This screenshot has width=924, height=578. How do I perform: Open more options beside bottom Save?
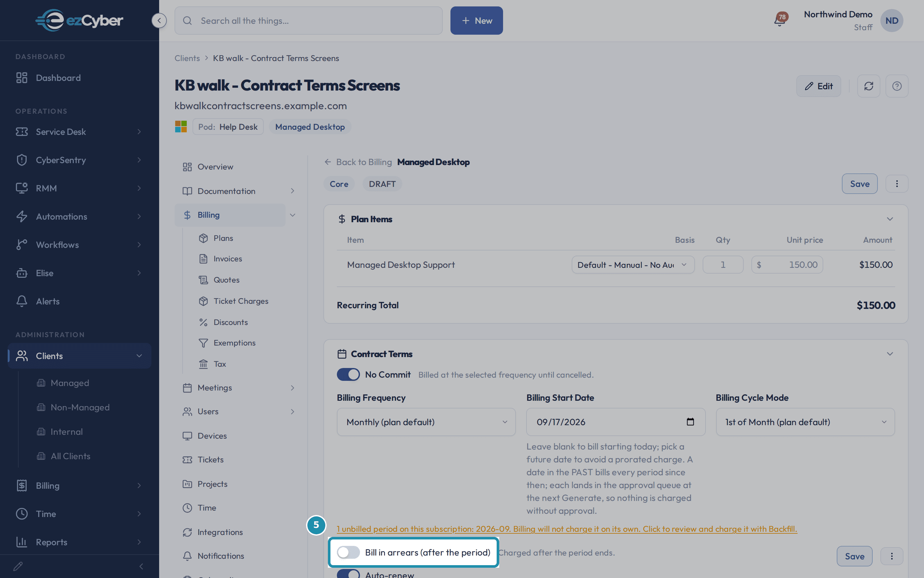(892, 556)
